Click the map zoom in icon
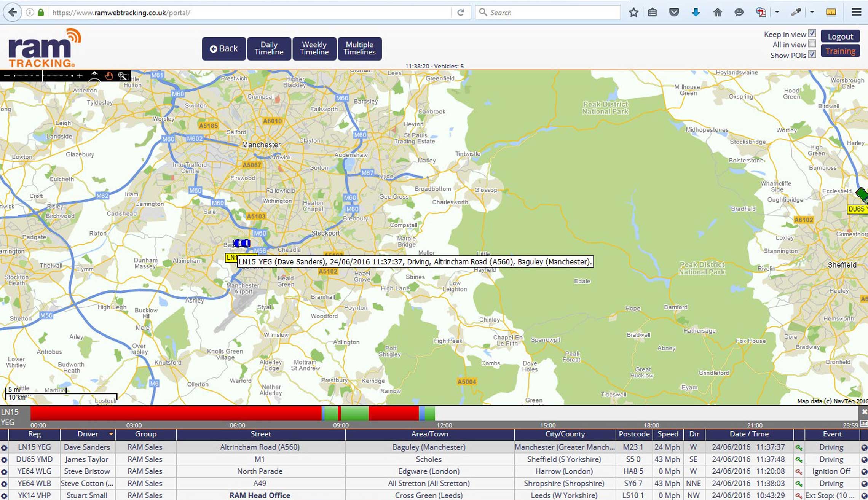Screen dimensions: 868x500 [x=79, y=76]
